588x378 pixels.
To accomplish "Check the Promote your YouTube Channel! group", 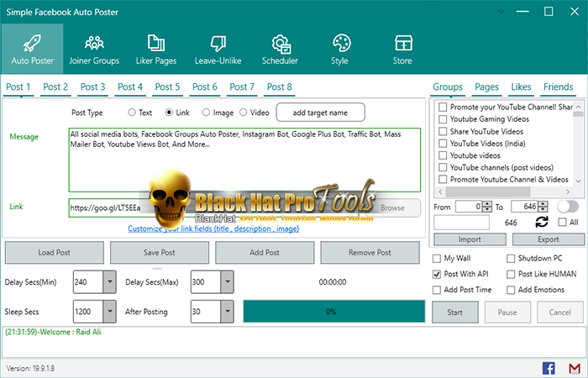I will point(443,108).
